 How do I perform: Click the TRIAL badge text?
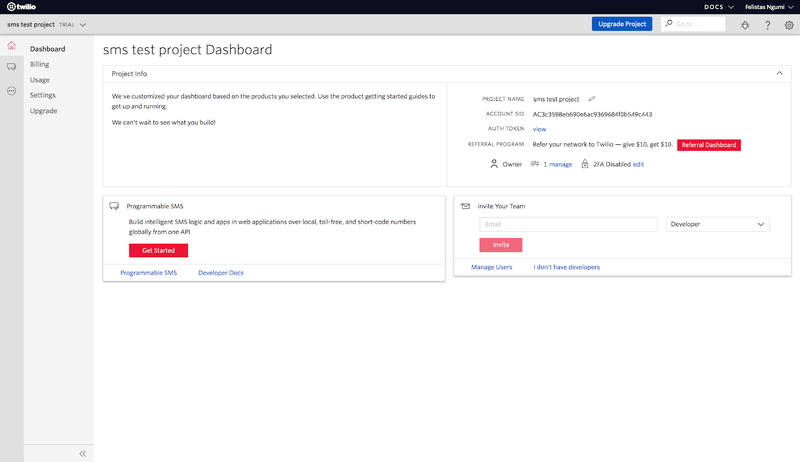tap(66, 25)
